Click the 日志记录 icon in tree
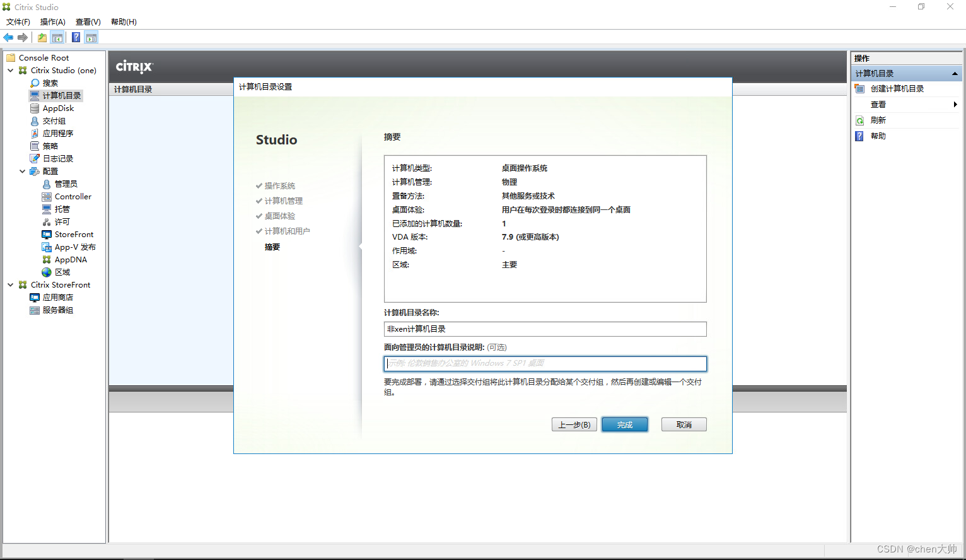The height and width of the screenshot is (560, 966). pos(35,159)
